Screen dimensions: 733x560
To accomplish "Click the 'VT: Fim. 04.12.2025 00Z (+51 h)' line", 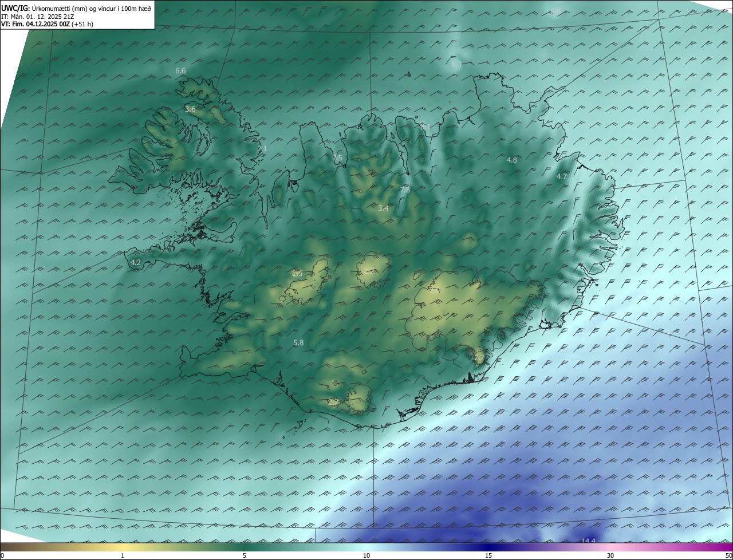I will pos(48,24).
